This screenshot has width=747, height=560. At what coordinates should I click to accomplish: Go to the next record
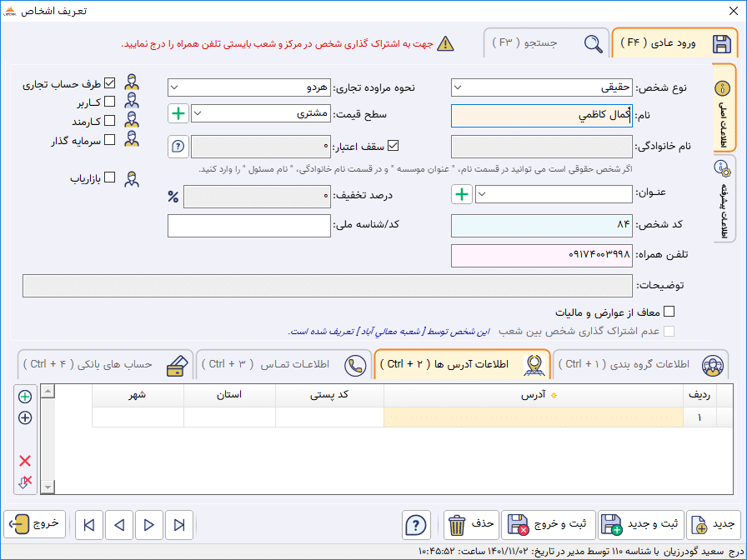[x=149, y=525]
